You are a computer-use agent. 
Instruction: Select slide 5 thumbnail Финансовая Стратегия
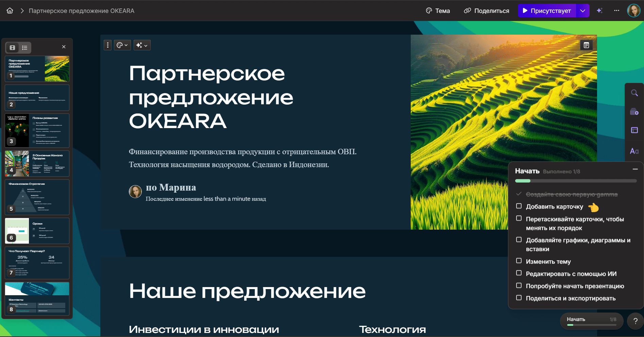(37, 197)
